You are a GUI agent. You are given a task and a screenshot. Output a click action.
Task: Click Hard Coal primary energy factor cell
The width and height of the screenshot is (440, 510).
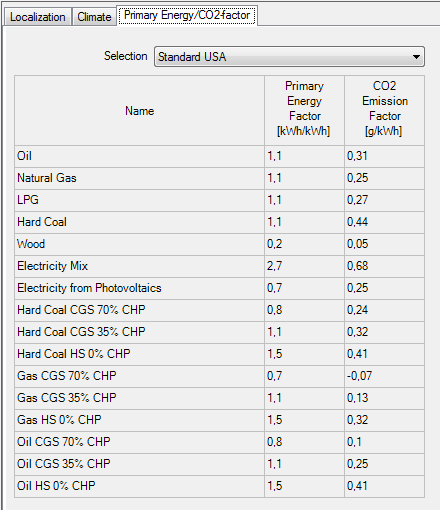pos(304,222)
